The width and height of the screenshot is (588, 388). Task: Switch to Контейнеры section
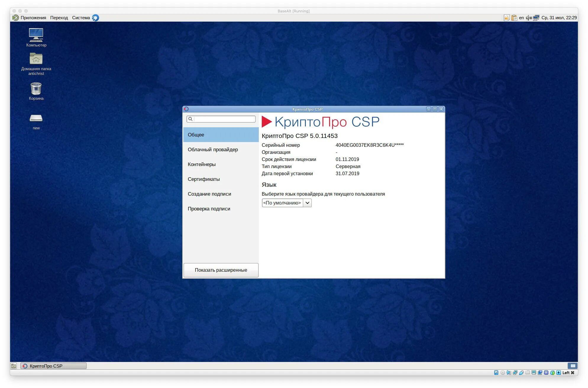point(221,164)
